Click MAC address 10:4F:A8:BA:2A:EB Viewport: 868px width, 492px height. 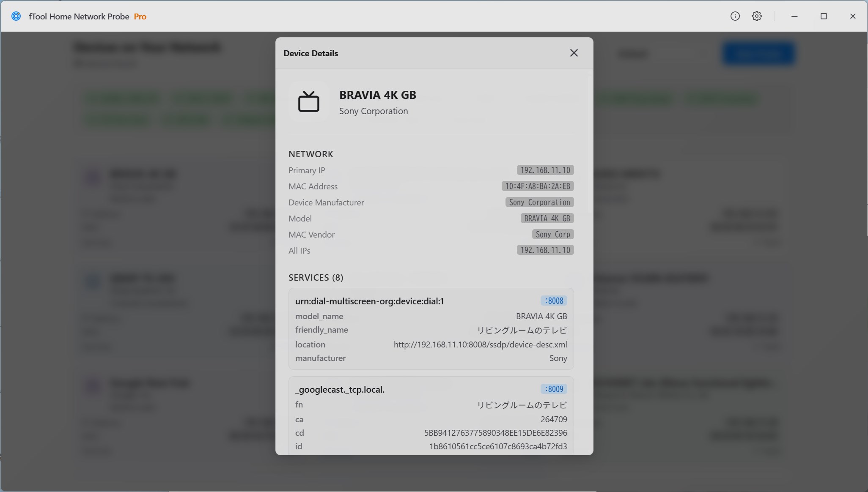[538, 186]
